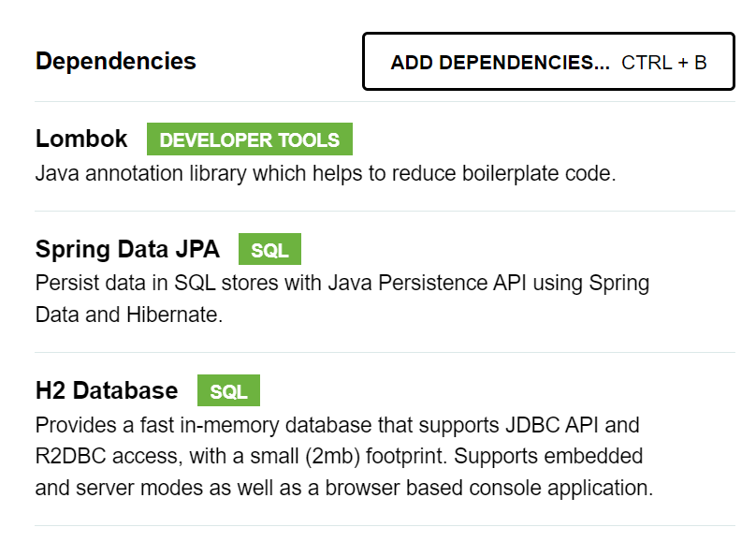Click the 'Persist data in SQL stores' line
The height and width of the screenshot is (542, 756).
(x=342, y=283)
